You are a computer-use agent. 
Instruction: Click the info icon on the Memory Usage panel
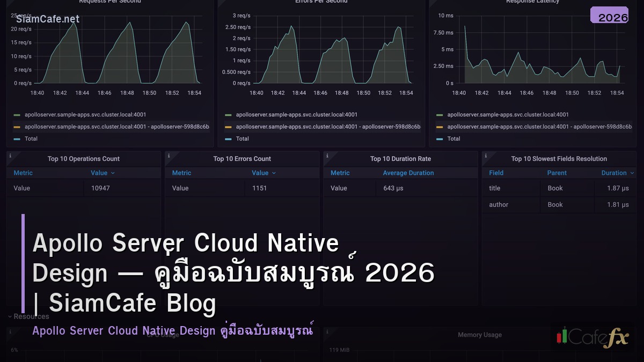(x=326, y=330)
